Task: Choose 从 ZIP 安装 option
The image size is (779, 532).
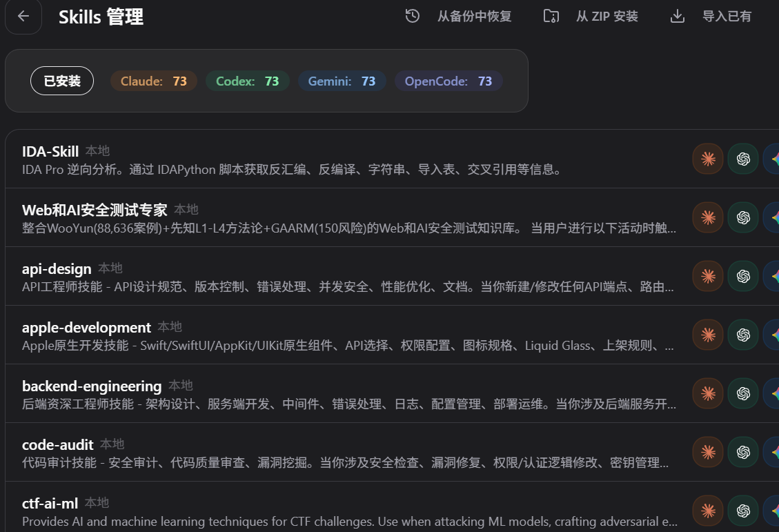Action: pyautogui.click(x=607, y=17)
